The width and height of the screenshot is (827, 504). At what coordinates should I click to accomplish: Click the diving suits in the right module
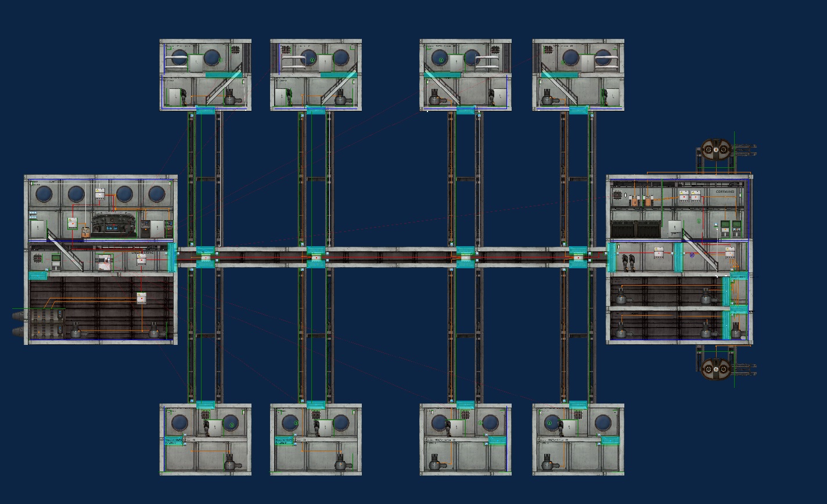click(628, 262)
